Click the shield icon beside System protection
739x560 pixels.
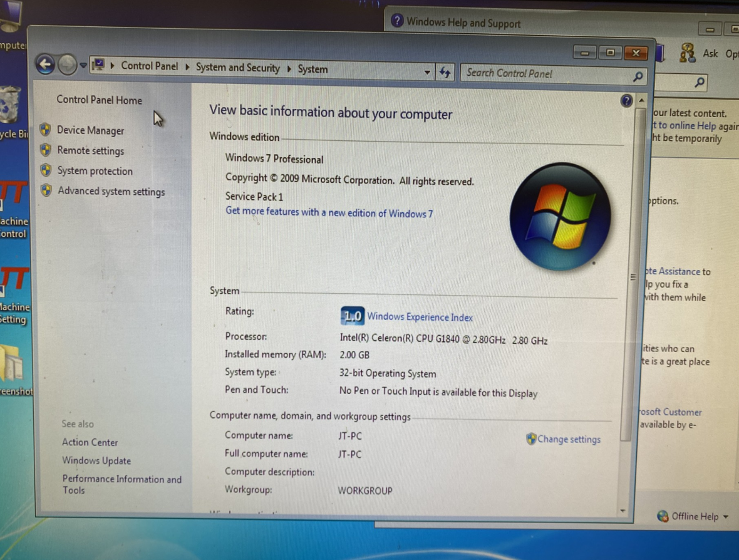[46, 170]
